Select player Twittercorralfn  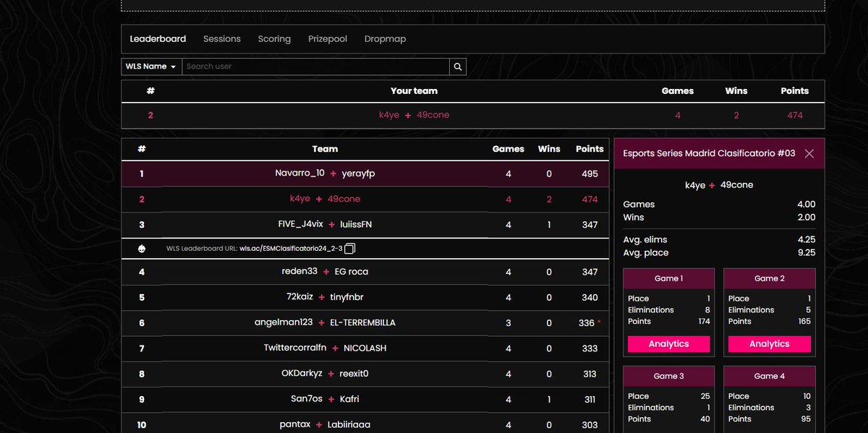[x=295, y=348]
